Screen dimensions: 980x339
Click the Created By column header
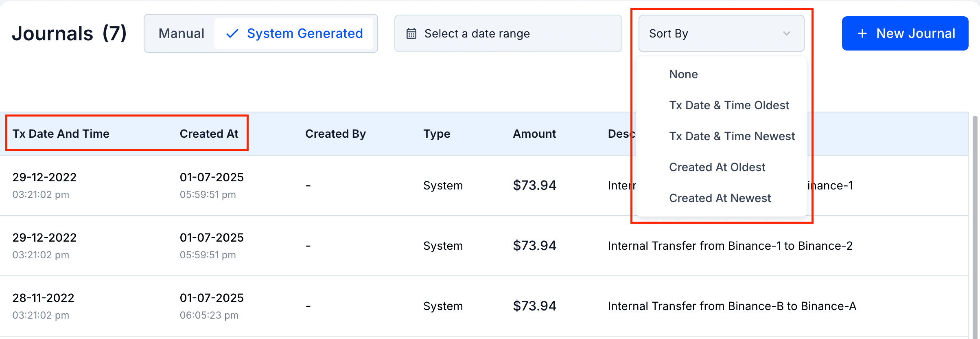tap(335, 134)
